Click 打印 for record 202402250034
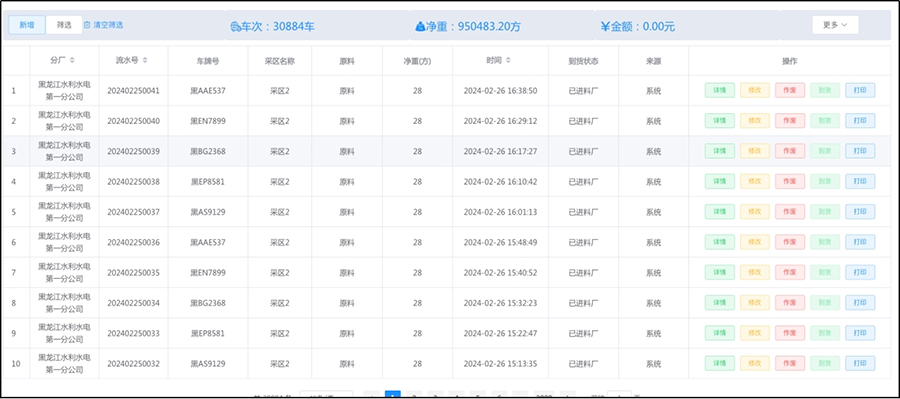The image size is (900, 399). 860,303
